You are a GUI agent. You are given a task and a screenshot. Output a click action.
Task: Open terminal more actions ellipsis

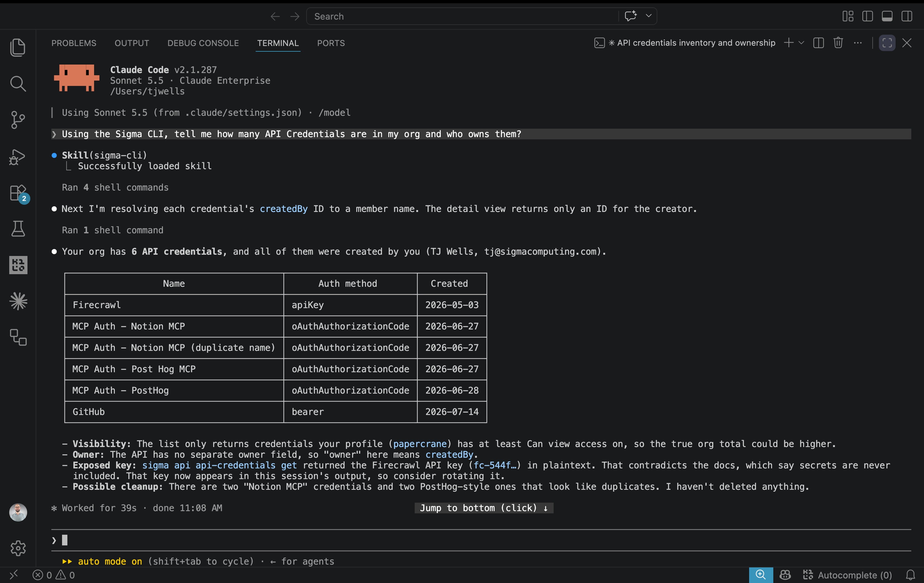tap(858, 43)
